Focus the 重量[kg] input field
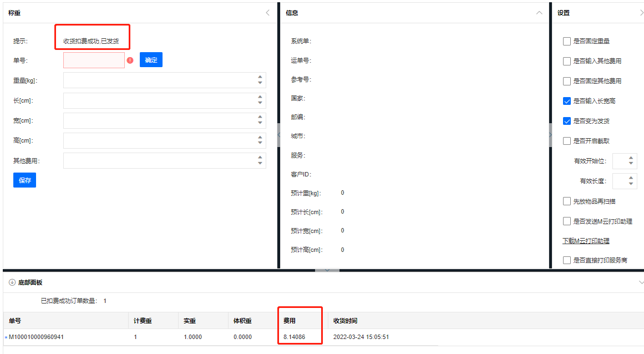 (x=165, y=80)
